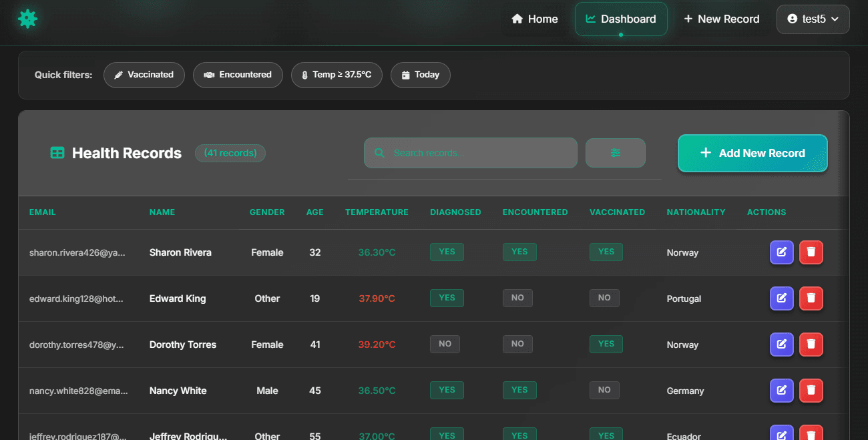Toggle the Vaccinated quick filter

click(144, 75)
